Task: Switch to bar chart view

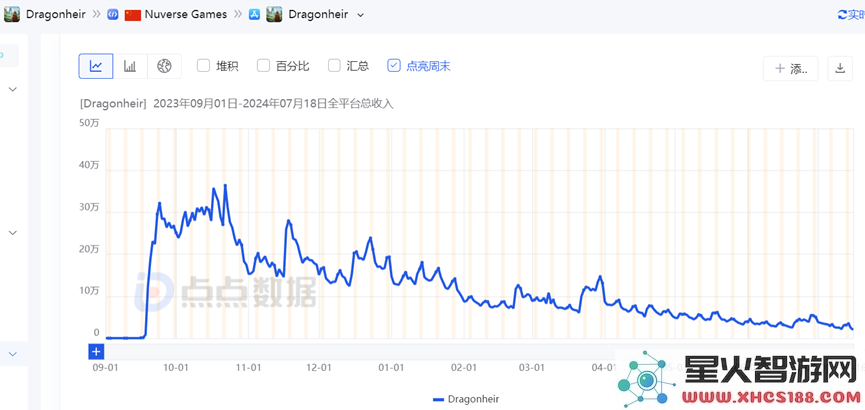Action: click(x=130, y=66)
